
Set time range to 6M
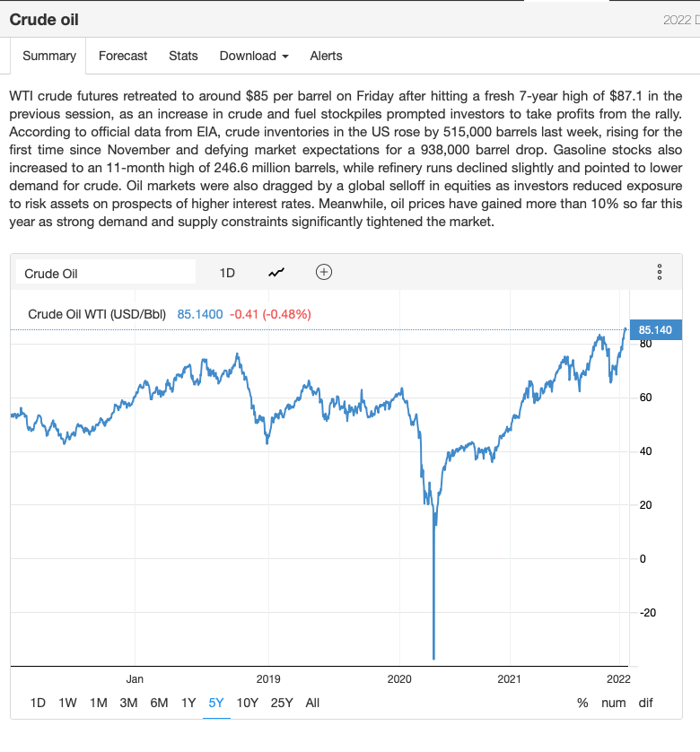tap(159, 703)
